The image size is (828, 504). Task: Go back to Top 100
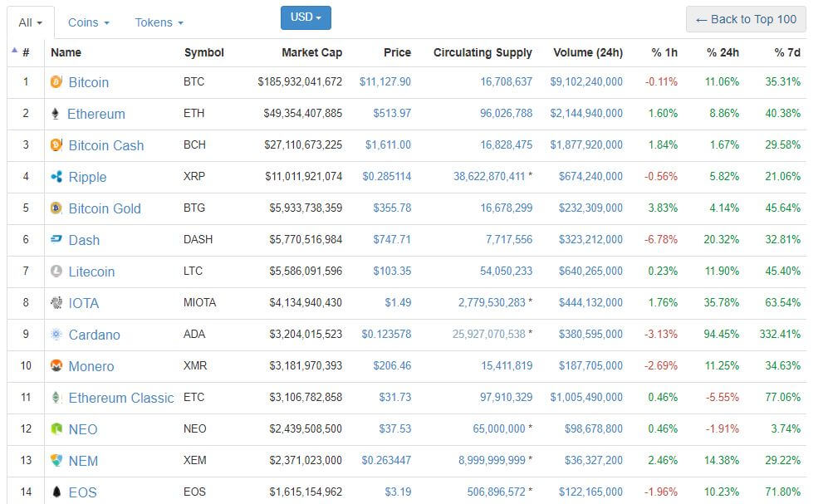[x=746, y=20]
